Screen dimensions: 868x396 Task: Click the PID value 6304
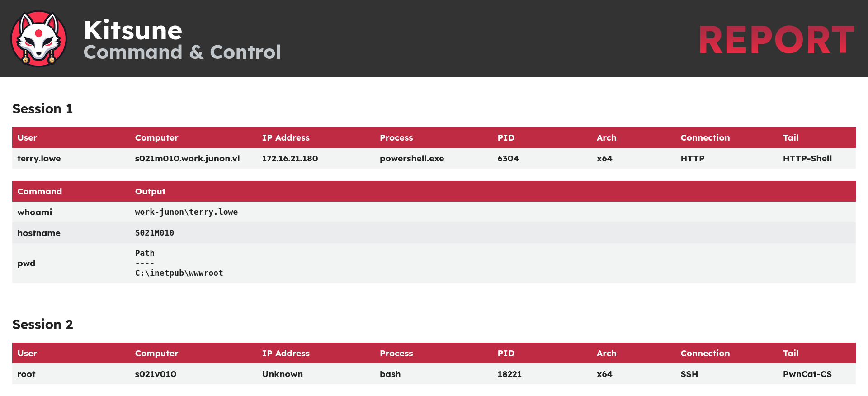tap(508, 159)
